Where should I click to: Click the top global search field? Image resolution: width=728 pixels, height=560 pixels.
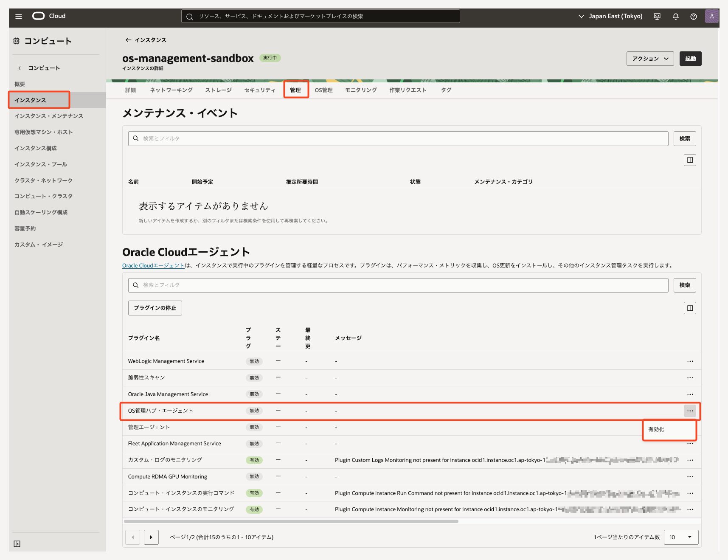320,17
